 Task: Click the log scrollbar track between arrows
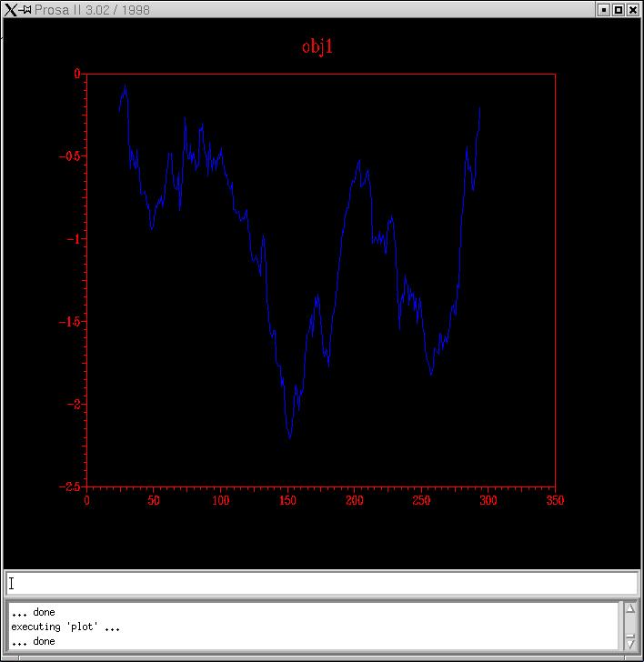[x=629, y=625]
